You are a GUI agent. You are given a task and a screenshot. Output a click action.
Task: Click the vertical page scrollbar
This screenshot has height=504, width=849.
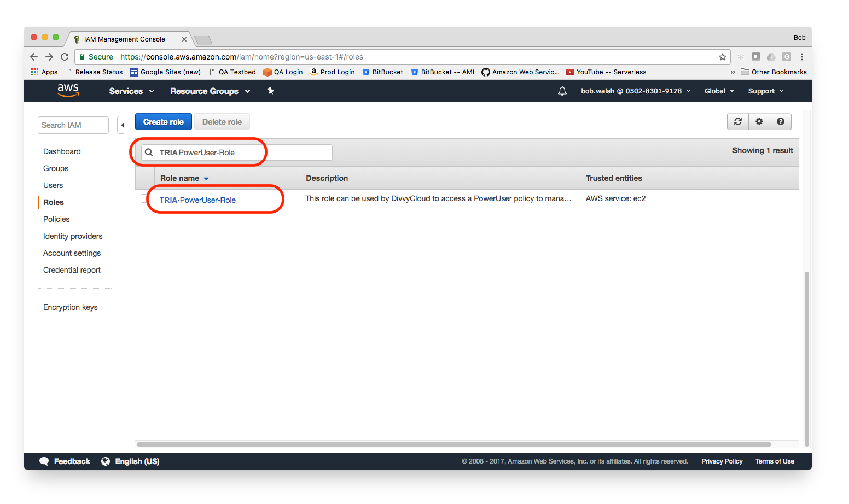pos(806,359)
